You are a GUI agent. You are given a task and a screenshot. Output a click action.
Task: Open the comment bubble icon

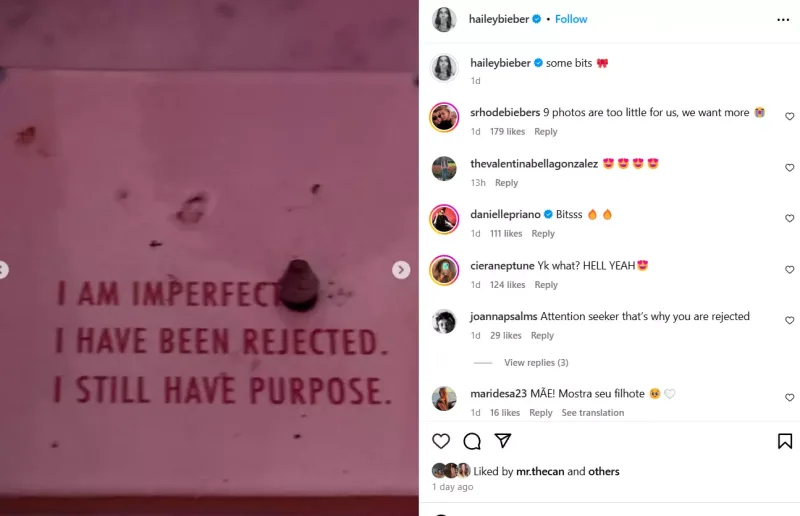pos(472,441)
